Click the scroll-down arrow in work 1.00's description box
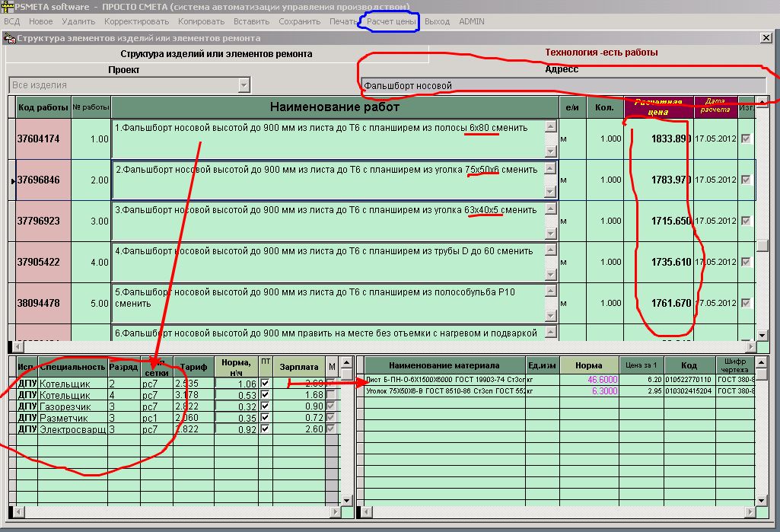The image size is (780, 532). pyautogui.click(x=551, y=151)
